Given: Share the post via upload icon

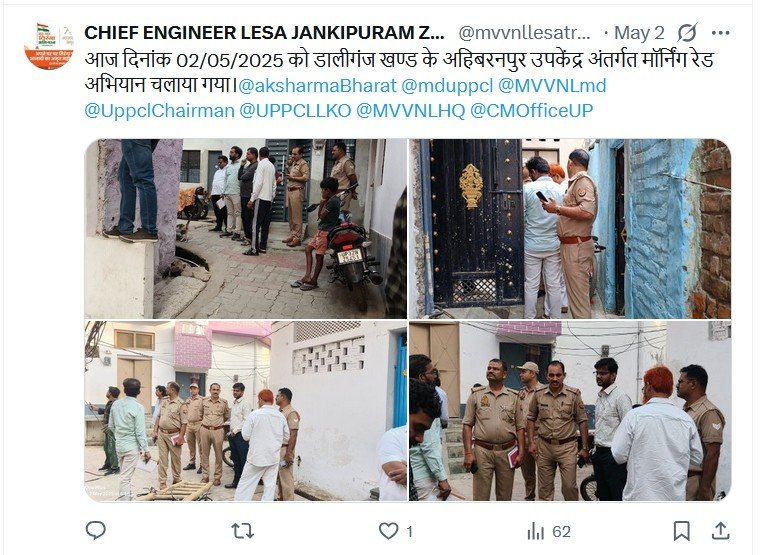Looking at the screenshot, I should [x=721, y=531].
